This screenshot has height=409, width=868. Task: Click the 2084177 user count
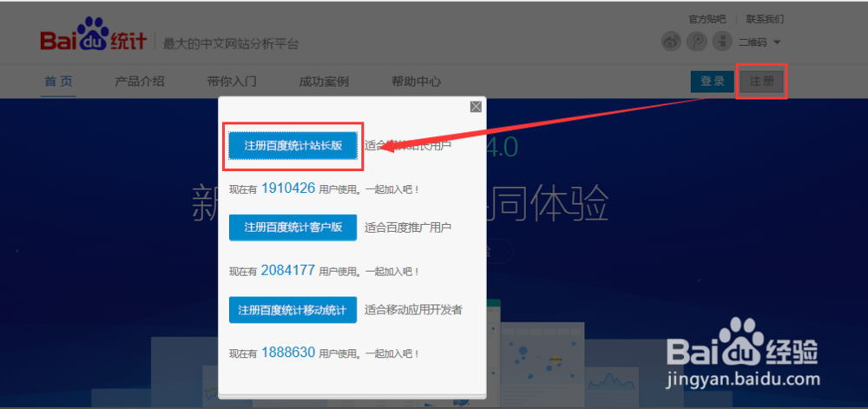click(288, 270)
